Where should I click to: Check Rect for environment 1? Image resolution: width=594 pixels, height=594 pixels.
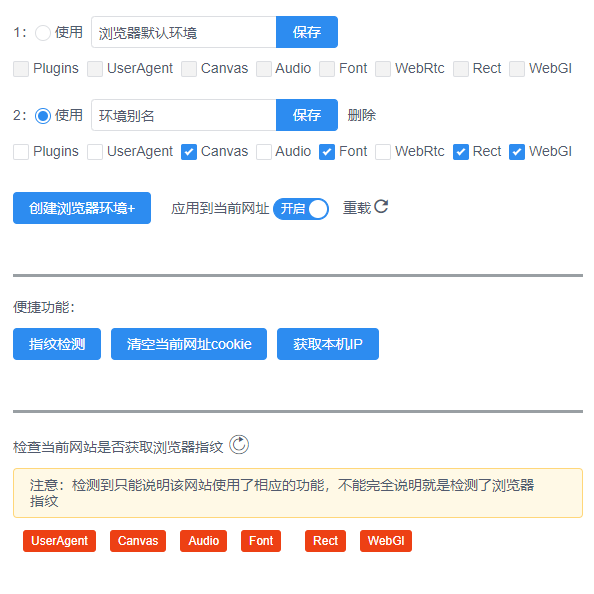(461, 69)
